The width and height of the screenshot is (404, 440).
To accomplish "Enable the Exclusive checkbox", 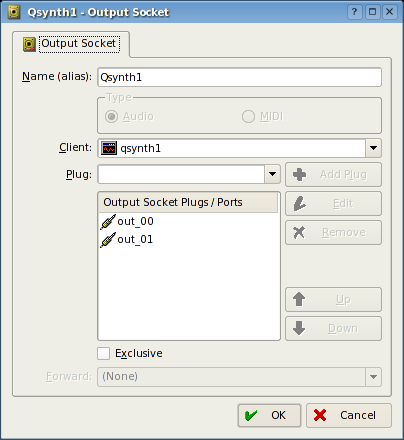I will [x=103, y=353].
